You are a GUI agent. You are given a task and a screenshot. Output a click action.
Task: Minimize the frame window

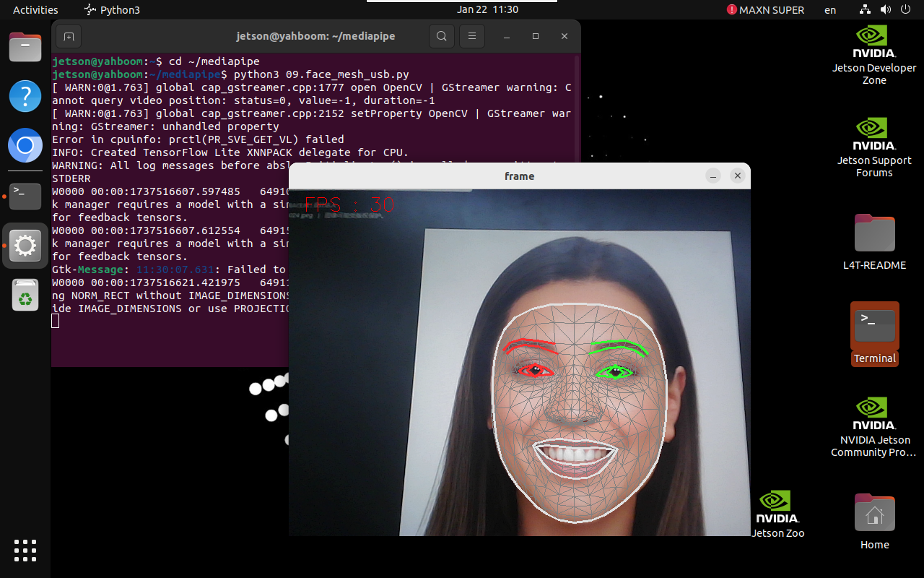[713, 176]
